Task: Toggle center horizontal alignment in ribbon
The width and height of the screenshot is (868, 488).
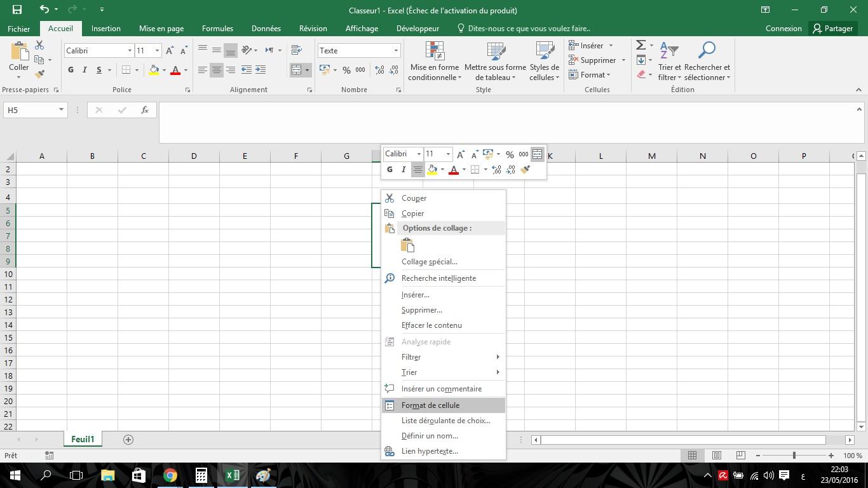Action: click(x=217, y=70)
